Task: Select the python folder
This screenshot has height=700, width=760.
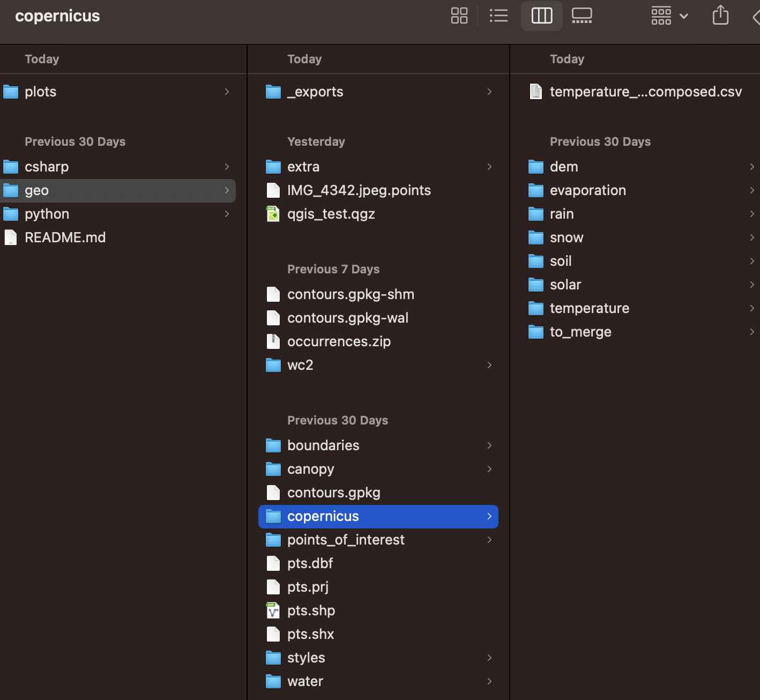Action: [47, 214]
